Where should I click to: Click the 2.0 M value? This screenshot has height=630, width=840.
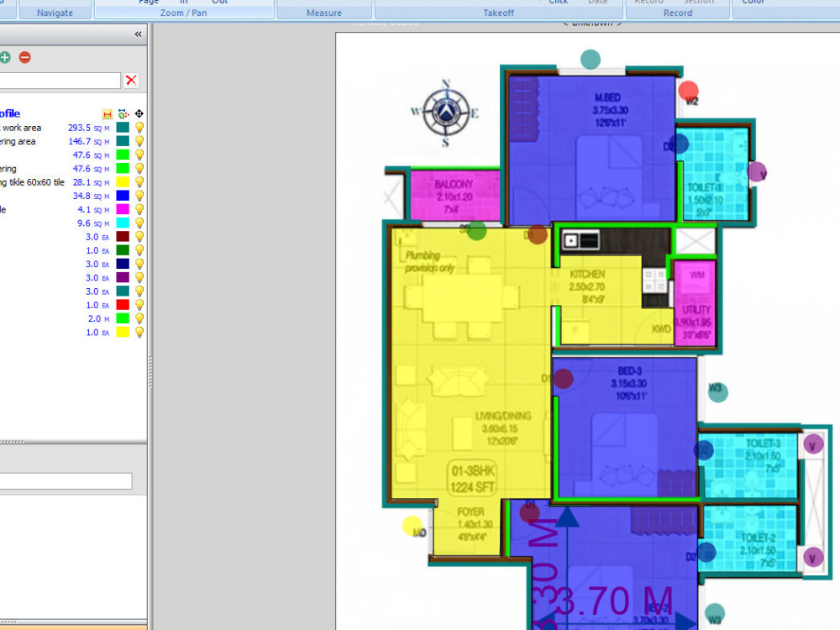click(98, 318)
